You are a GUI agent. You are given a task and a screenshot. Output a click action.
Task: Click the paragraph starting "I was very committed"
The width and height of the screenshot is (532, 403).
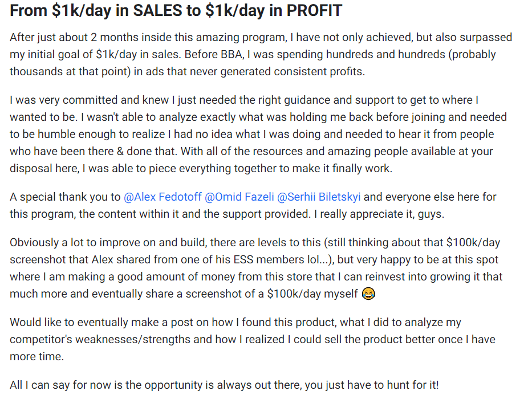pos(258,134)
